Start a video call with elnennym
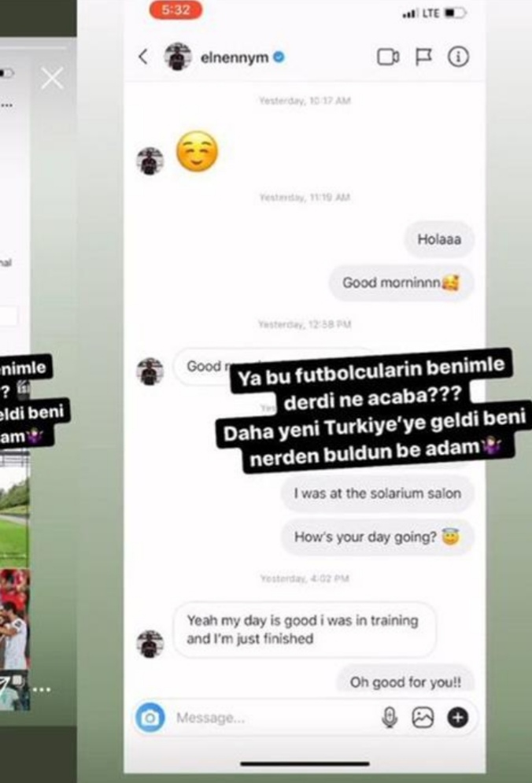The image size is (532, 783). tap(388, 57)
